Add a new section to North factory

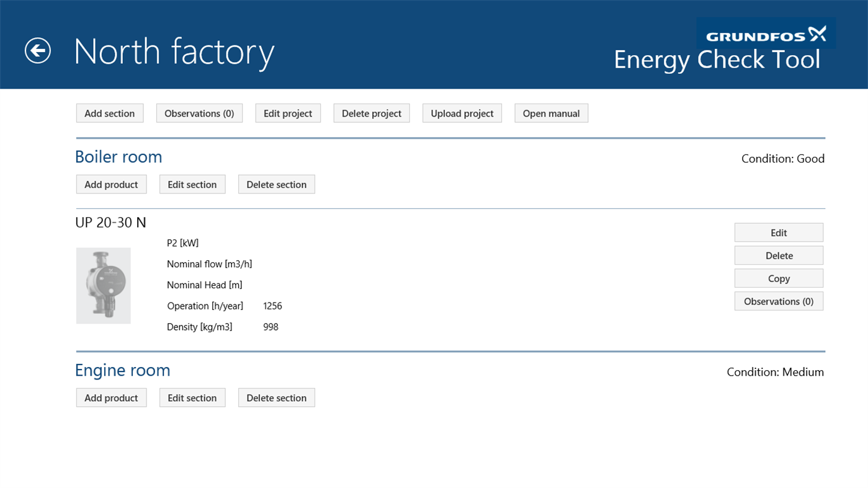click(x=109, y=113)
